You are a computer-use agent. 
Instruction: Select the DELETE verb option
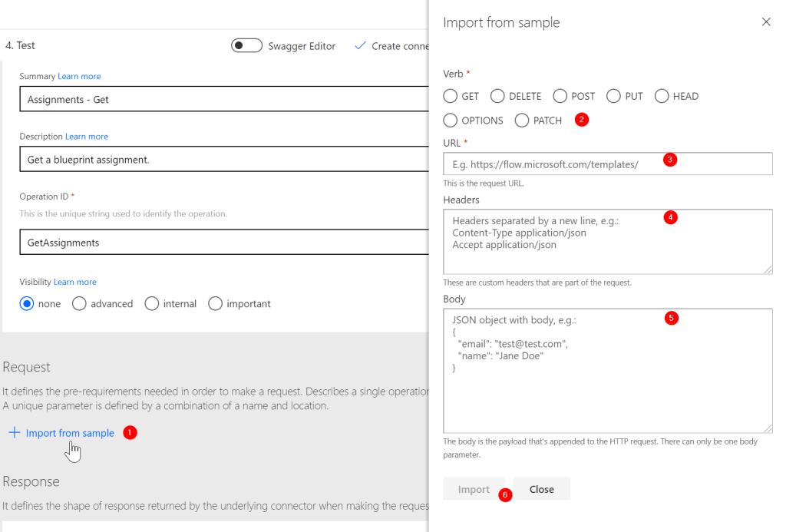497,97
